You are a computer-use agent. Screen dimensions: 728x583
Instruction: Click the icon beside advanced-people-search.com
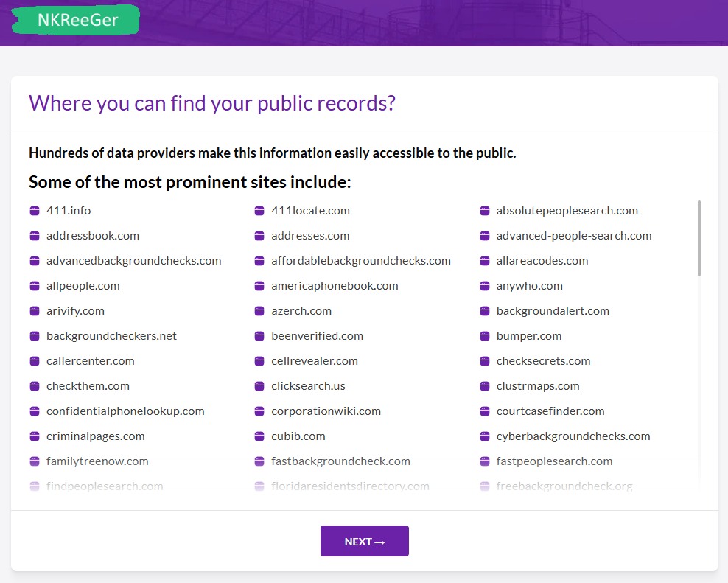click(485, 236)
